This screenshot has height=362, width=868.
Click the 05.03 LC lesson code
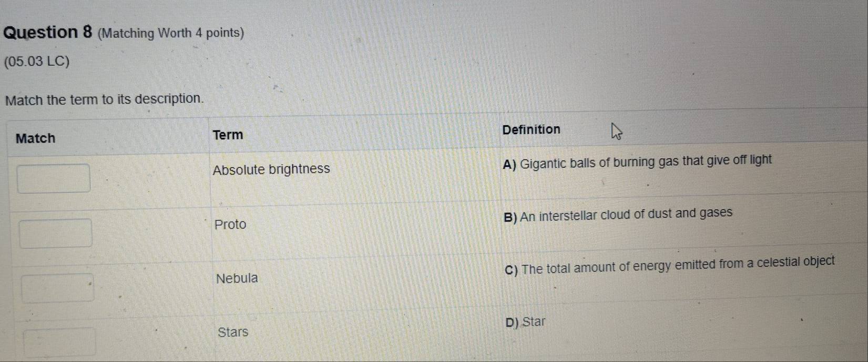point(36,62)
